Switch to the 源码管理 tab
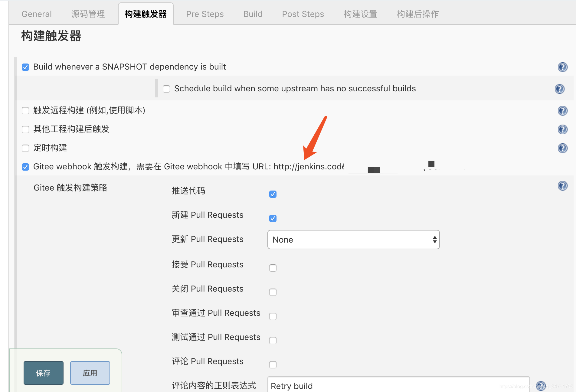The image size is (576, 392). (88, 14)
